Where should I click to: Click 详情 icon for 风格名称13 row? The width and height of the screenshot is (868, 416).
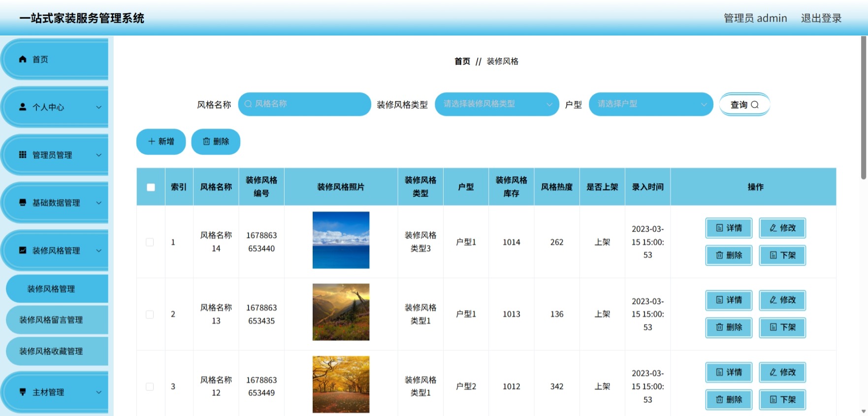point(719,300)
